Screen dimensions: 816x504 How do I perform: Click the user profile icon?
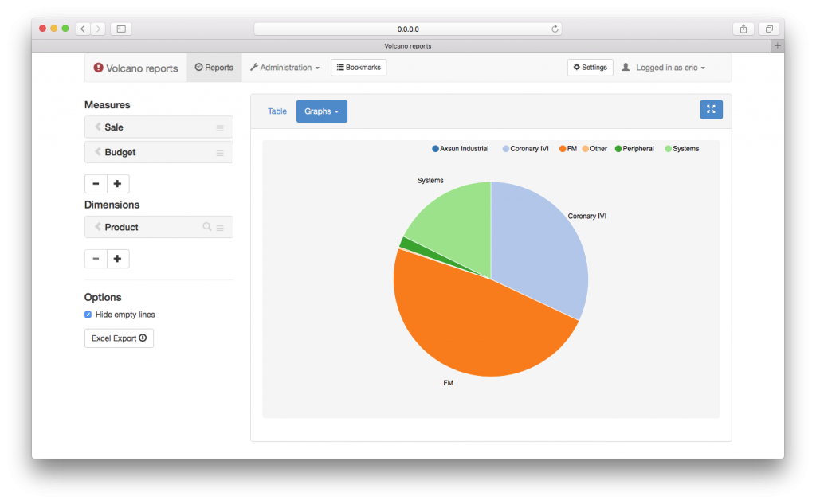tap(626, 67)
